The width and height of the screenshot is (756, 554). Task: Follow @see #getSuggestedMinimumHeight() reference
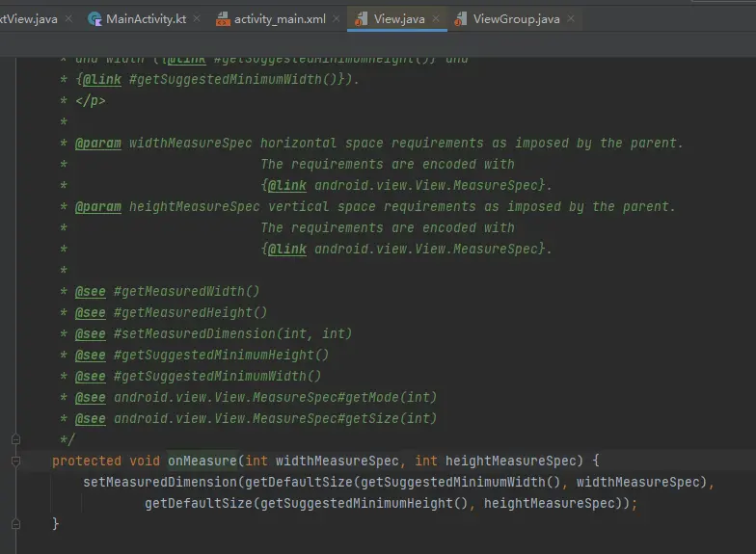coord(222,355)
